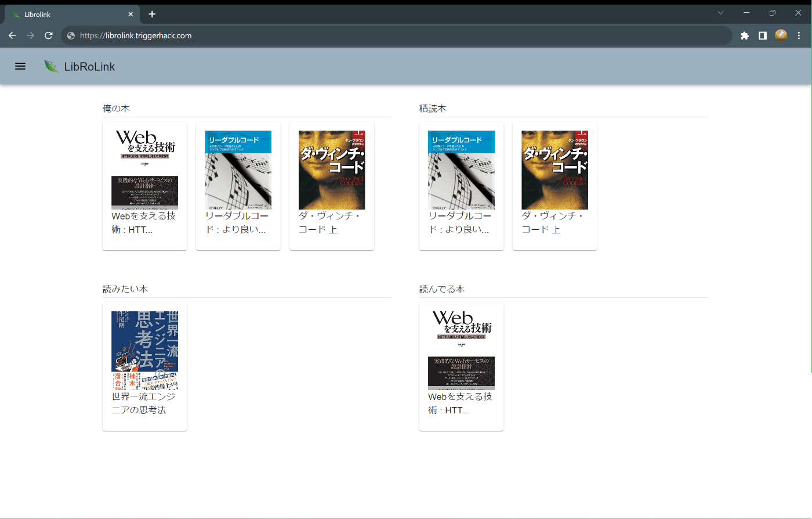
Task: Open the tab search dropdown arrow
Action: click(720, 13)
